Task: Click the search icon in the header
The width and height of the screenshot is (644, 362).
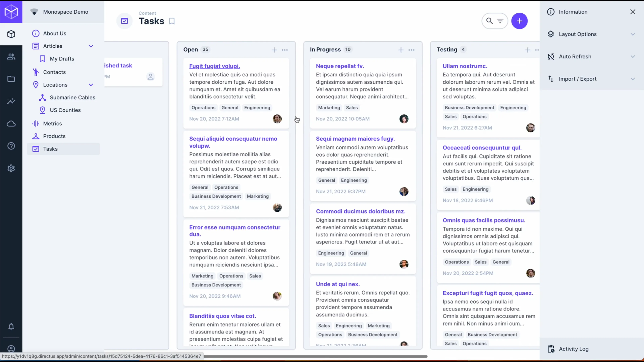Action: [489, 21]
